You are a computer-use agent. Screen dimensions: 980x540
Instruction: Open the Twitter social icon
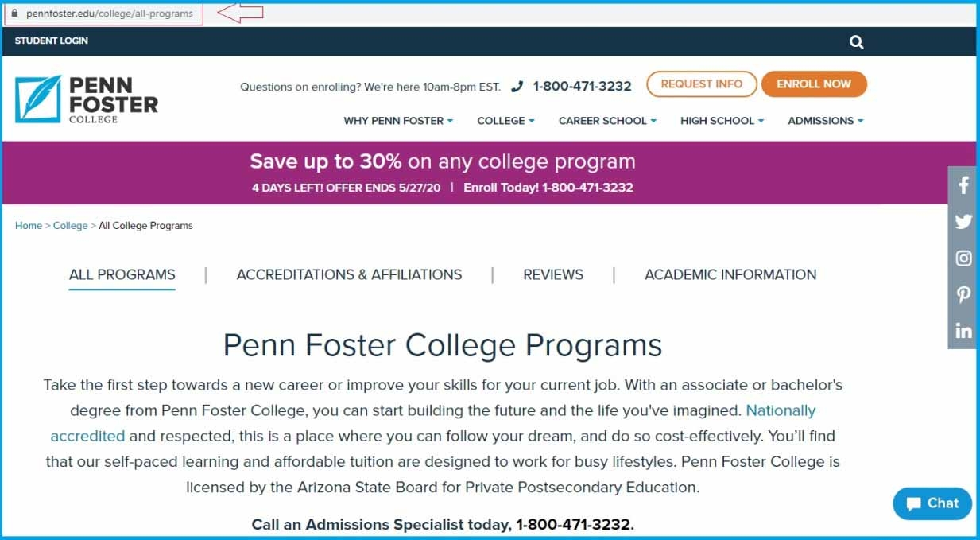[x=962, y=221]
